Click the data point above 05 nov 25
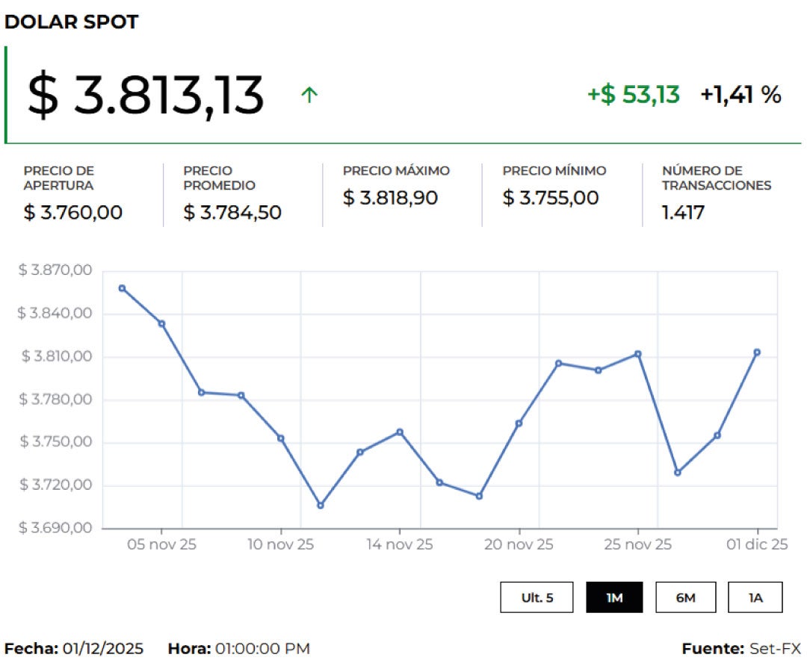The width and height of the screenshot is (807, 672). coord(161,323)
